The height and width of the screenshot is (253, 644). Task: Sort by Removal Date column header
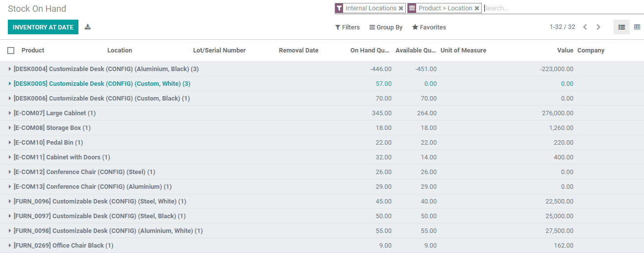pyautogui.click(x=298, y=51)
